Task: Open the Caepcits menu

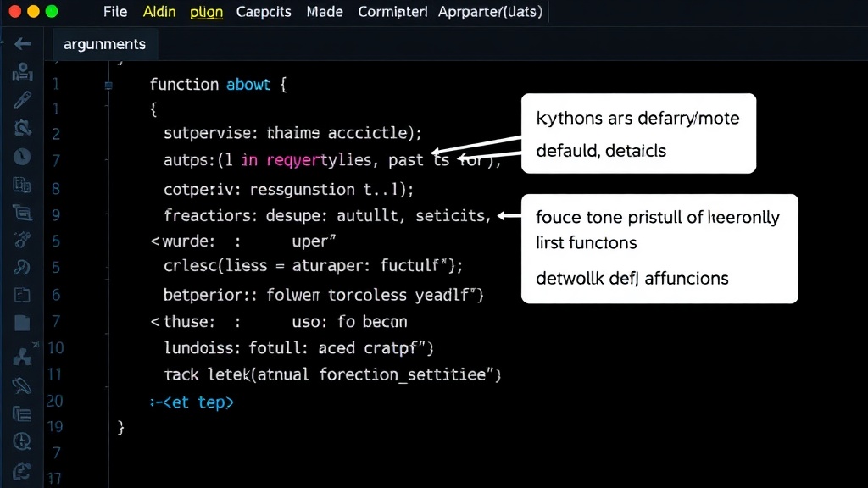Action: tap(264, 12)
